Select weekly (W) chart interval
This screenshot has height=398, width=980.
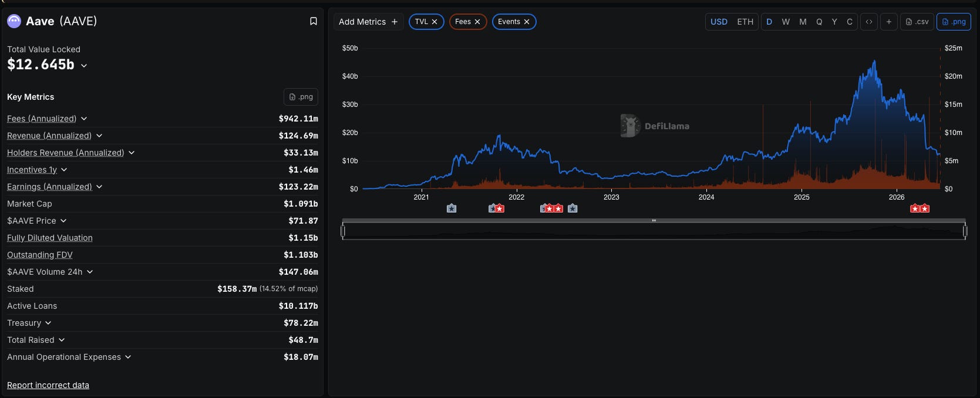(786, 22)
